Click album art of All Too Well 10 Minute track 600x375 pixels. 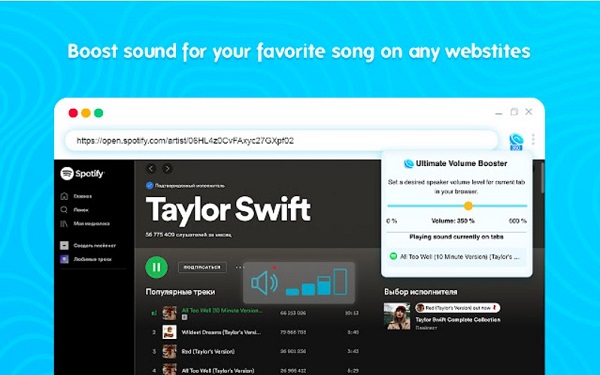pyautogui.click(x=169, y=313)
